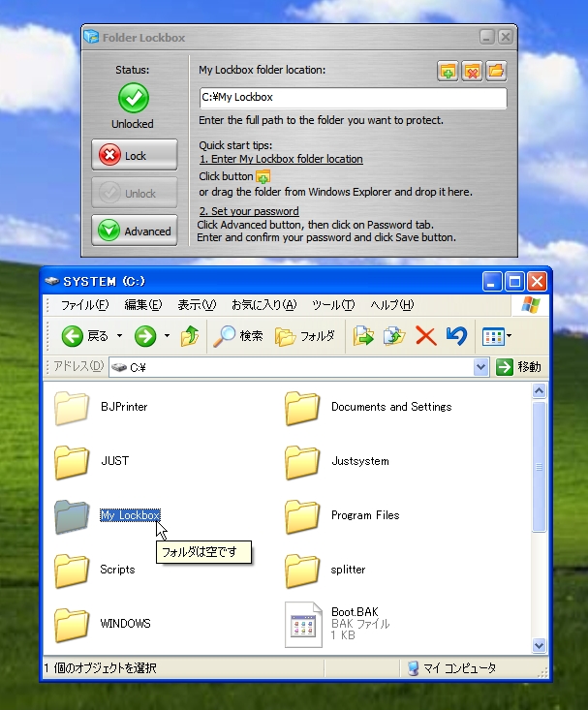588x710 pixels.
Task: Open the お気に入り(A) menu
Action: point(264,305)
